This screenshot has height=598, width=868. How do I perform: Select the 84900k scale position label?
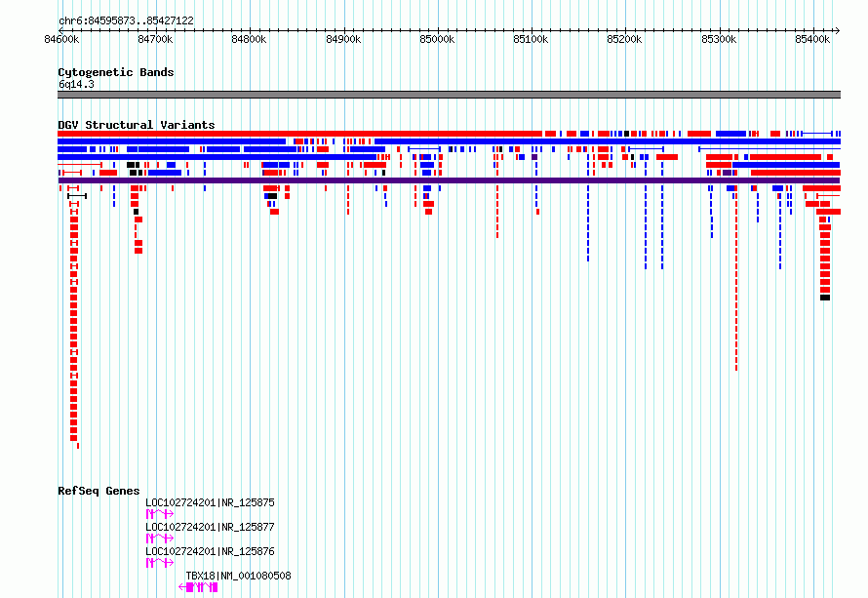tap(343, 39)
